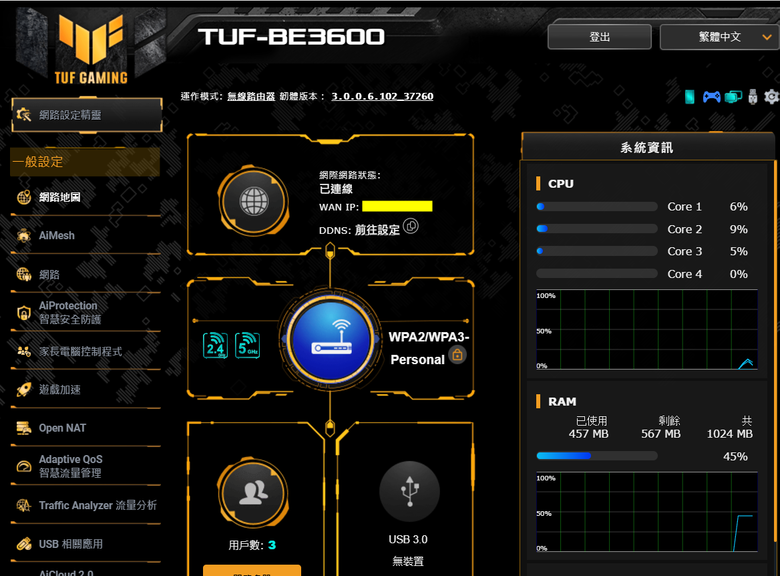The width and height of the screenshot is (780, 576).
Task: Click the USB 相關應用 sidebar icon
Action: point(23,544)
